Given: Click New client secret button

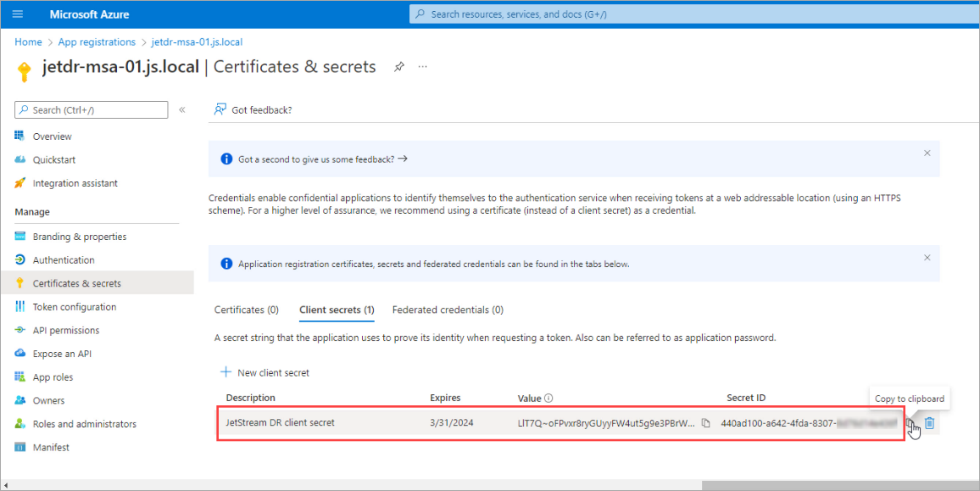Looking at the screenshot, I should pyautogui.click(x=264, y=372).
